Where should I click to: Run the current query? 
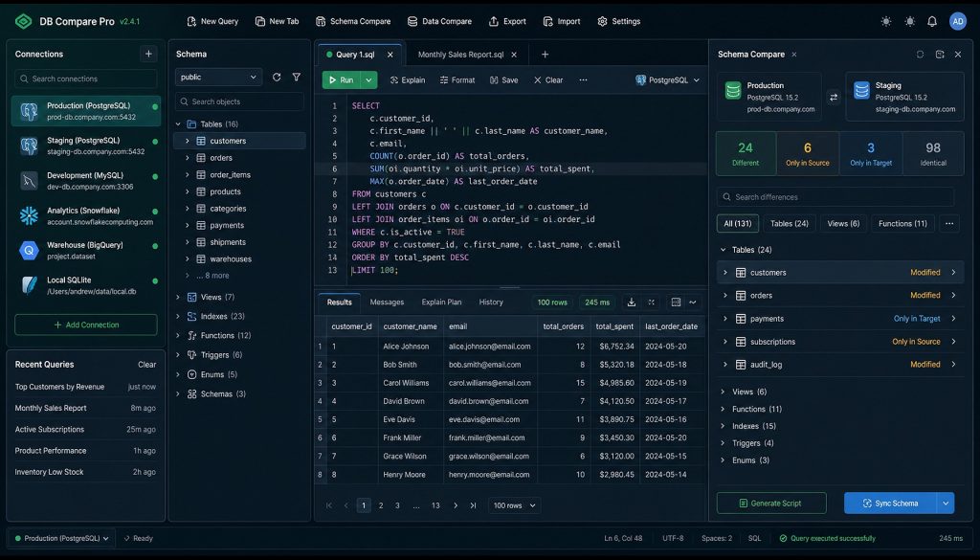342,80
